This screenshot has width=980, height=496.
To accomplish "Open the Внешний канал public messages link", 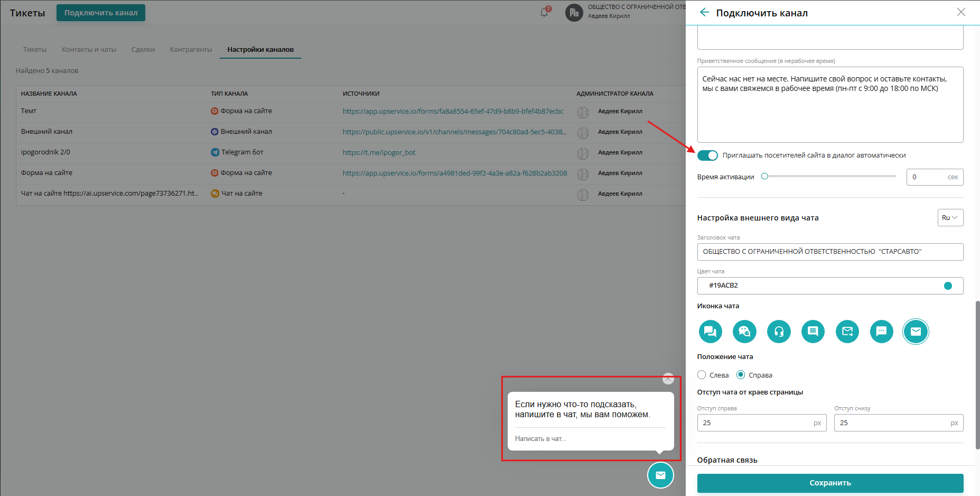I will point(454,132).
